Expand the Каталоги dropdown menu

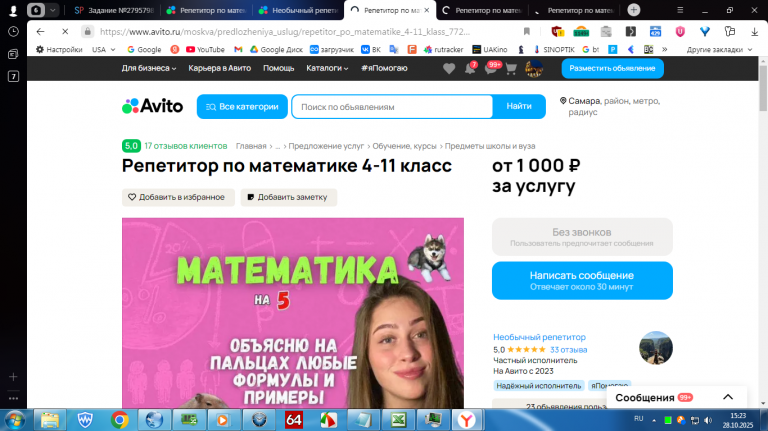coord(327,68)
